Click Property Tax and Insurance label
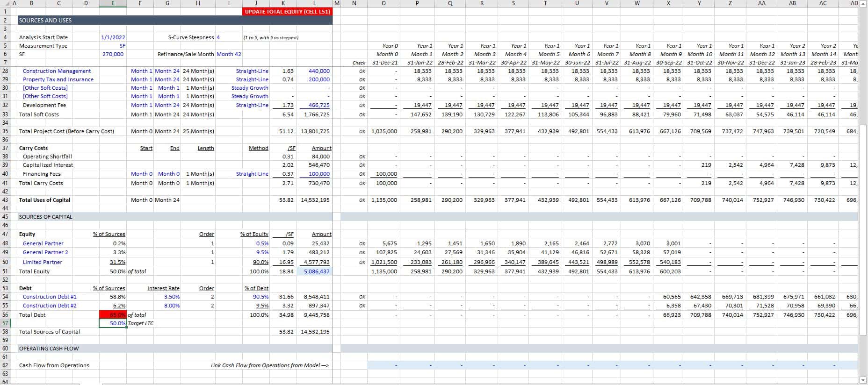The height and width of the screenshot is (385, 868). pos(58,79)
